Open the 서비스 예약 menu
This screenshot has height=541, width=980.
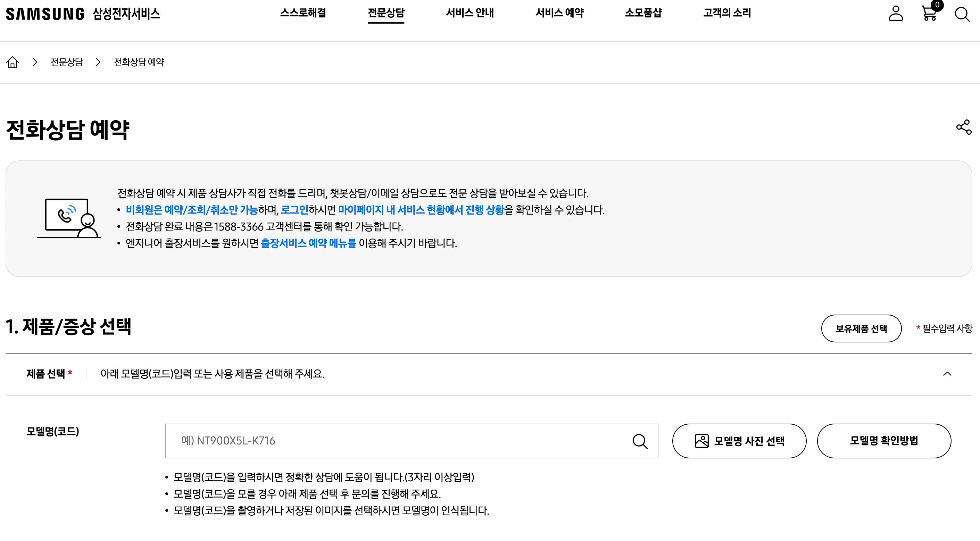point(559,13)
